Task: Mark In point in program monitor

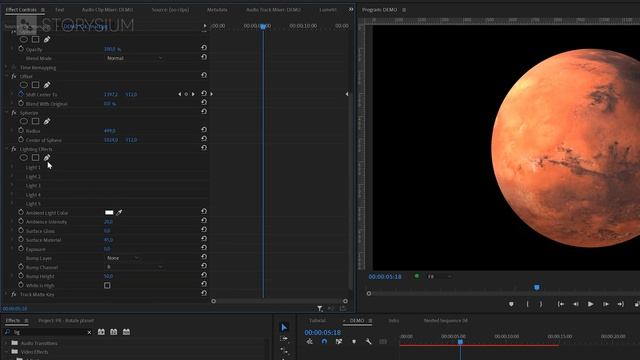Action: (x=527, y=304)
